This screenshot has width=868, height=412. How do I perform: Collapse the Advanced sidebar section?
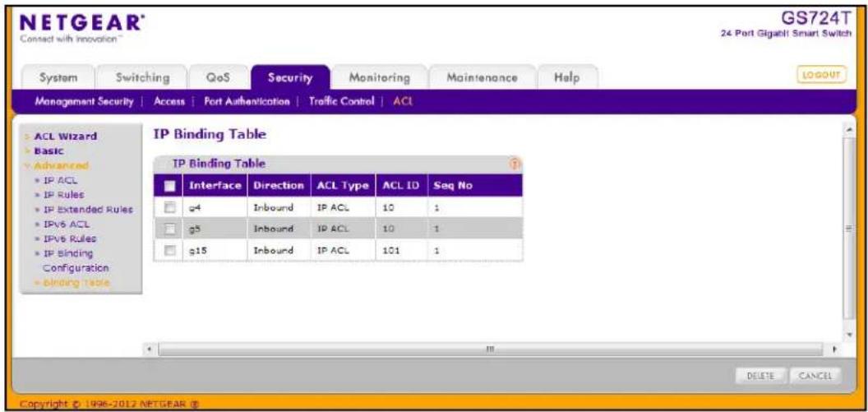60,165
